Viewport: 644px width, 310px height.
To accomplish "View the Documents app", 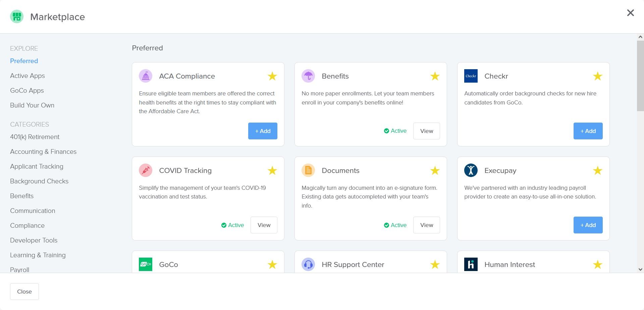I will tap(427, 225).
